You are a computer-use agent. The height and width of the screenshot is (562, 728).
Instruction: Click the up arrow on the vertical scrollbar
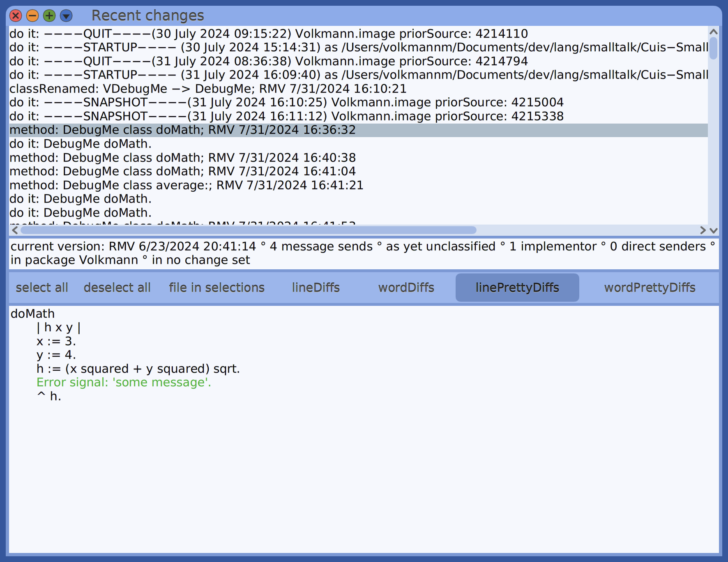pyautogui.click(x=713, y=32)
